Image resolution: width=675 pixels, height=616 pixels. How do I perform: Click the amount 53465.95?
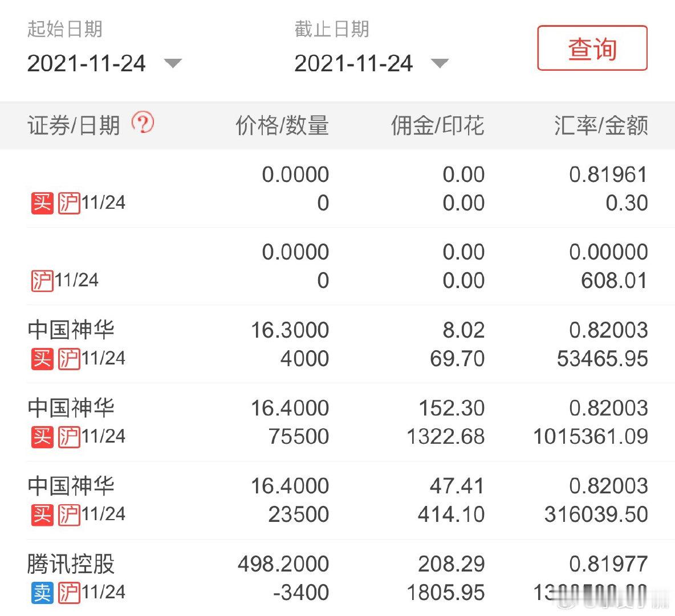pos(602,359)
